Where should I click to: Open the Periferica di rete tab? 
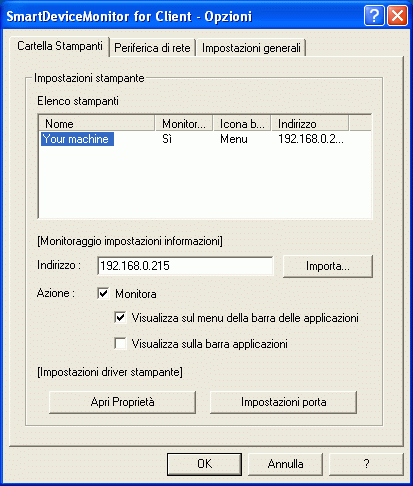(x=152, y=48)
